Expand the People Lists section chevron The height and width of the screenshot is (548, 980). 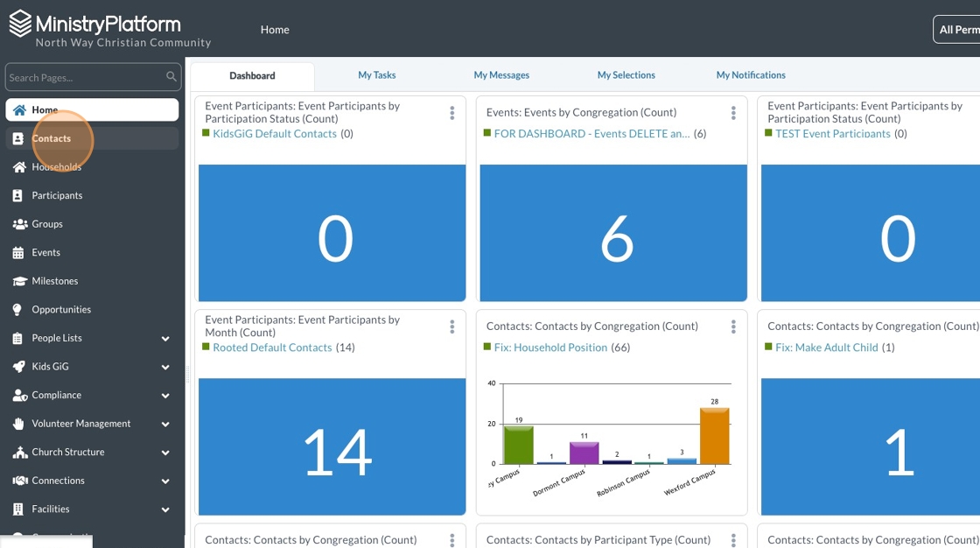pos(165,339)
